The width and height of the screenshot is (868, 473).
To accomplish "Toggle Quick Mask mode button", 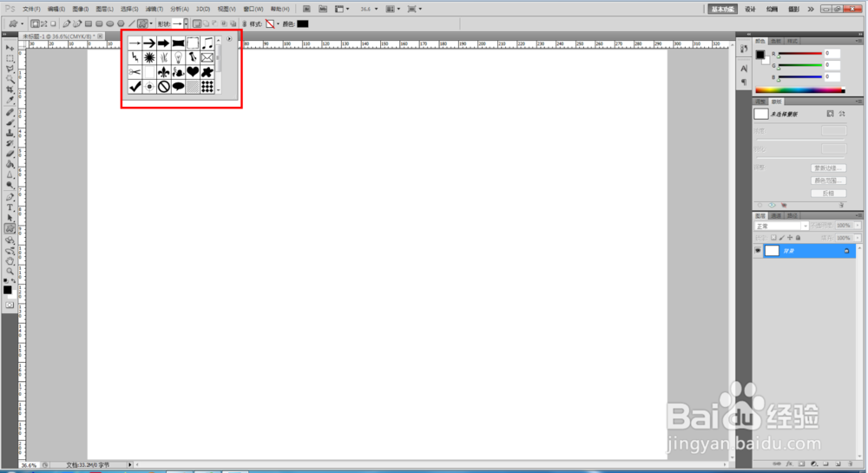I will tap(10, 305).
